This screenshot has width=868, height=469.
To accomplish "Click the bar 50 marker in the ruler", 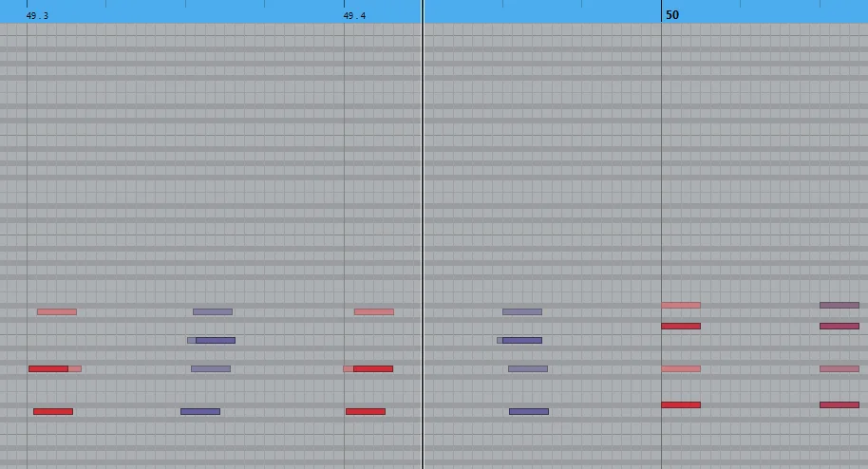I will (672, 15).
